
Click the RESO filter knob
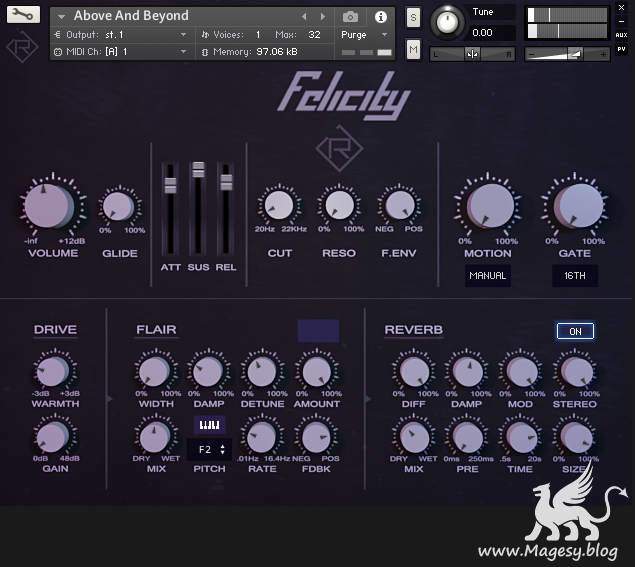[339, 205]
